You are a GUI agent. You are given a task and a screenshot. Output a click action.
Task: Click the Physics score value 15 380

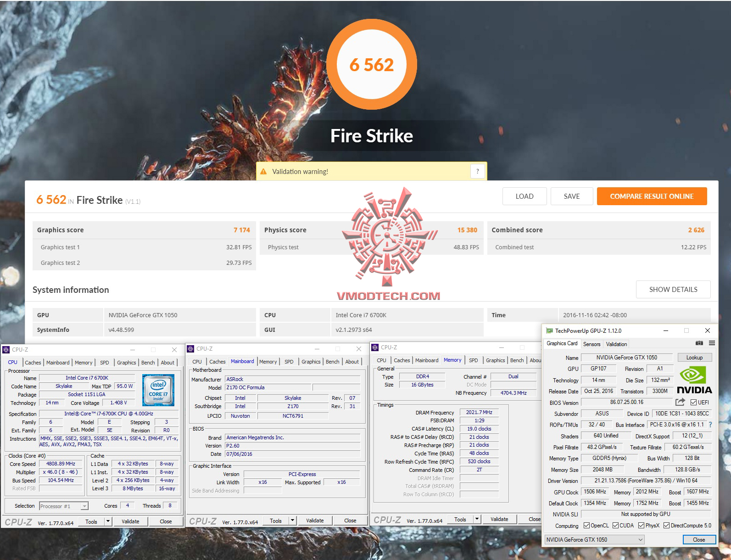coord(467,230)
